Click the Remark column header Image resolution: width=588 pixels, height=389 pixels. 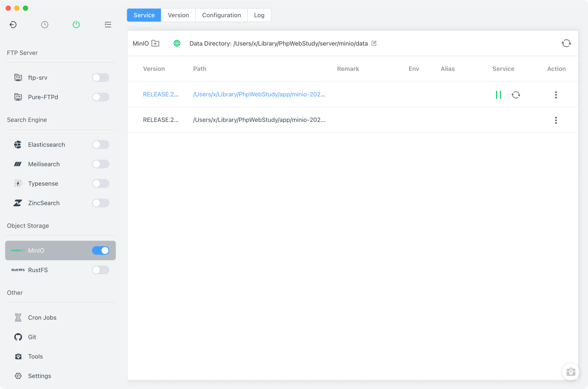[348, 69]
